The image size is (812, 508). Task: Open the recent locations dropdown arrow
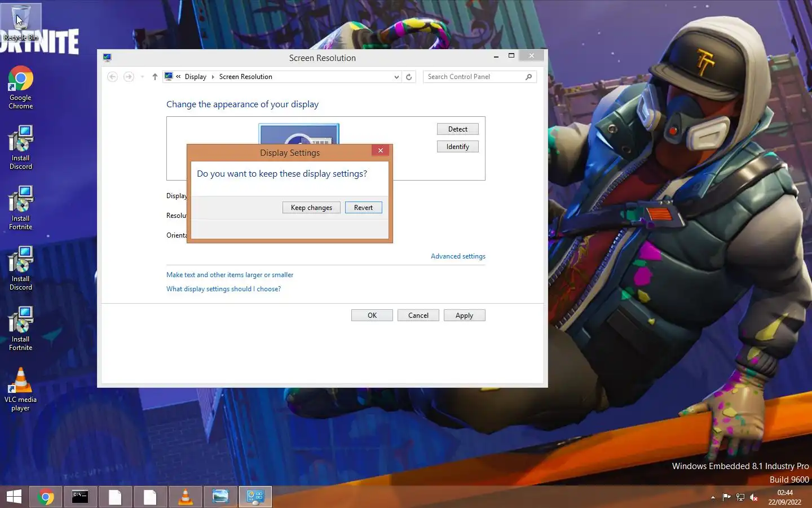142,77
